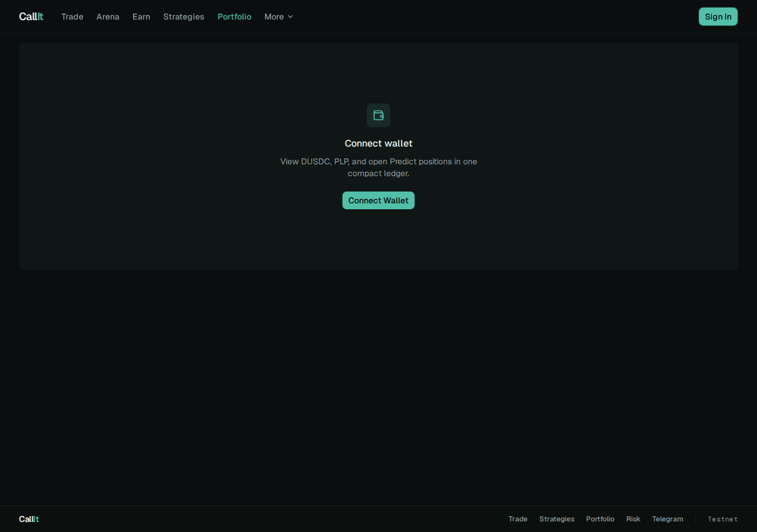Image resolution: width=757 pixels, height=532 pixels.
Task: Click the Connect Wallet button
Action: (378, 200)
